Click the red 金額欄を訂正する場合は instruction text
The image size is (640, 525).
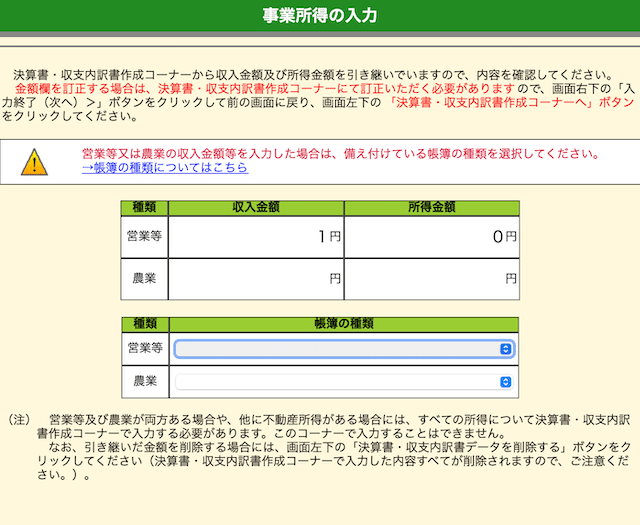click(x=265, y=89)
